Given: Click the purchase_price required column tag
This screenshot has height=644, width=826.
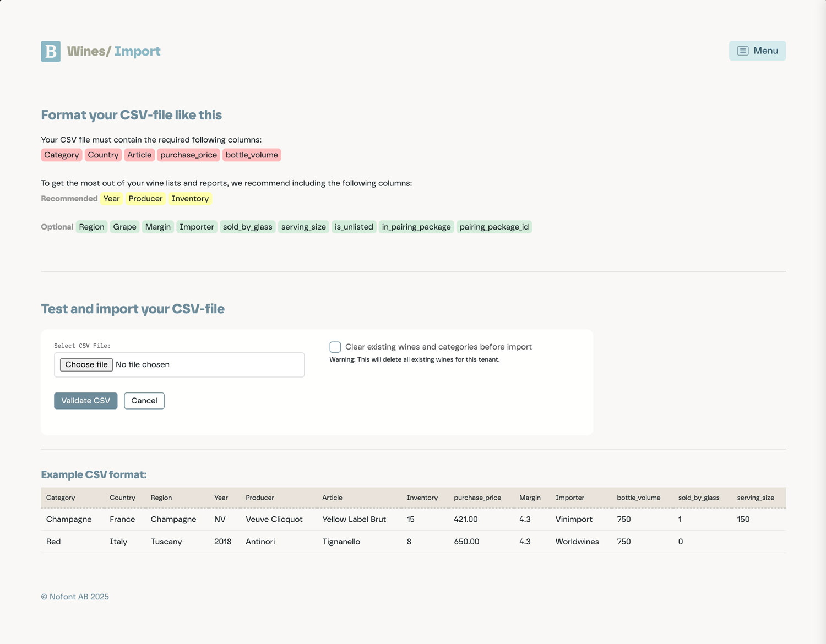Looking at the screenshot, I should (x=188, y=155).
